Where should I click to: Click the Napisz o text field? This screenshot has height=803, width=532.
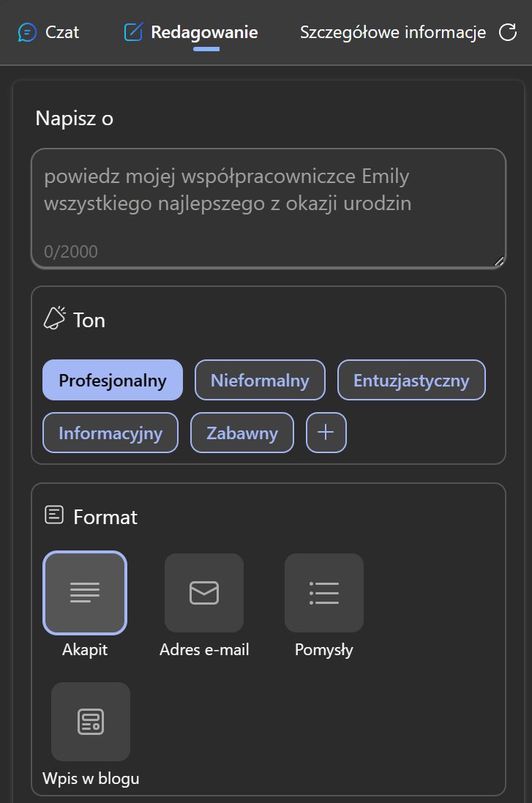[x=269, y=209]
